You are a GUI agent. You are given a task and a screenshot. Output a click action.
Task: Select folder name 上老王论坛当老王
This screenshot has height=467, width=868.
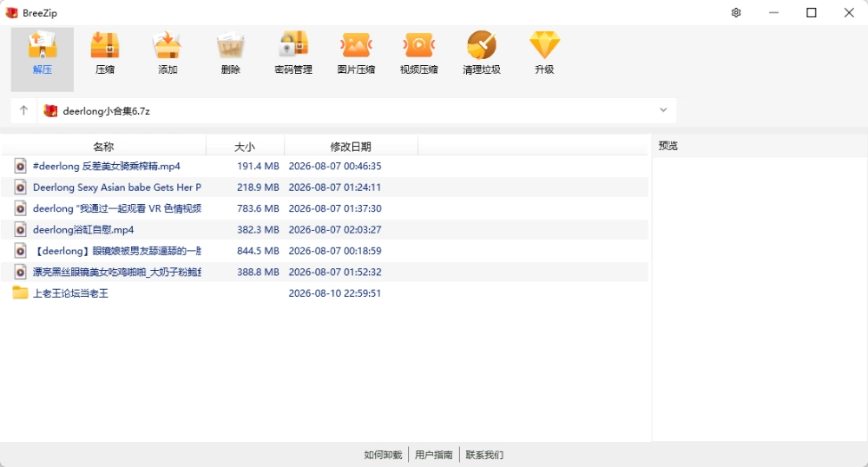click(70, 293)
